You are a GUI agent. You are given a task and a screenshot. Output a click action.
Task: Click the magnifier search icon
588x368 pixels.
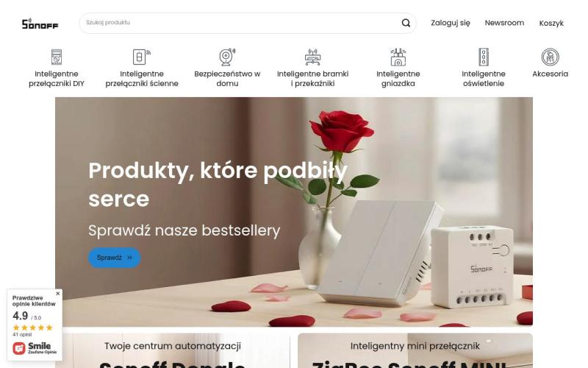pos(406,23)
